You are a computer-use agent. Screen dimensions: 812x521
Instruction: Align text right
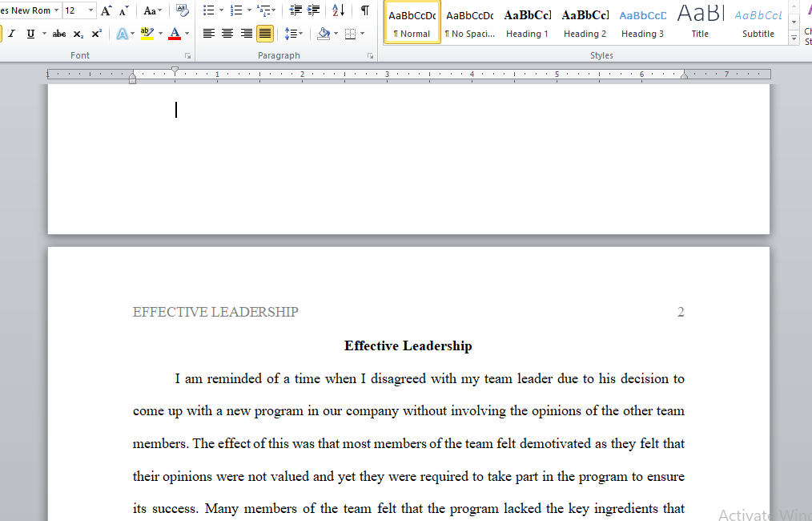click(x=246, y=34)
